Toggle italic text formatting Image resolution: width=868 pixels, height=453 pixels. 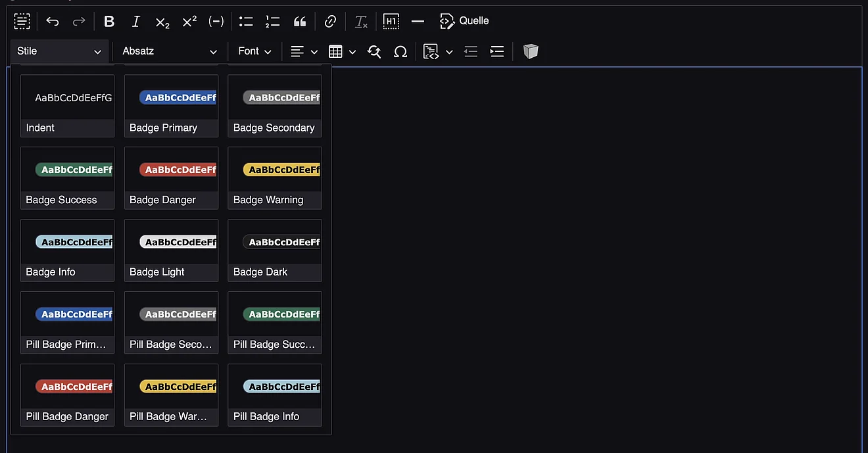point(136,22)
